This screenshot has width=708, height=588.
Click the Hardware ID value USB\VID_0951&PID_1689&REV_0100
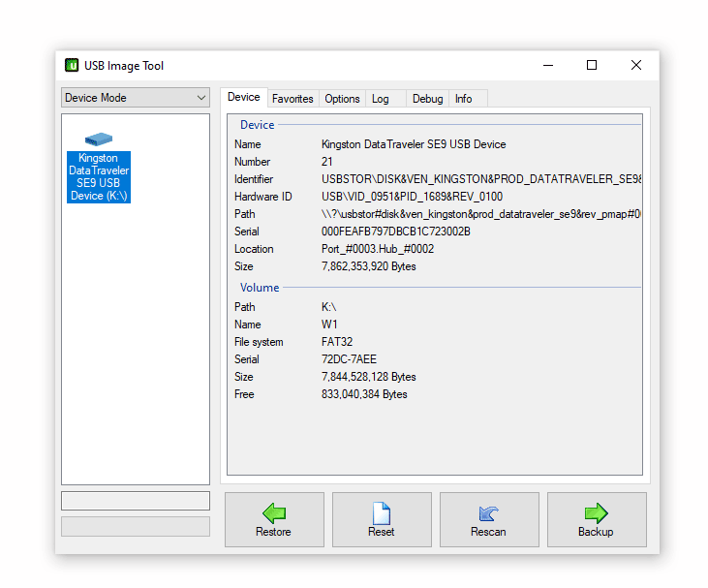[412, 197]
